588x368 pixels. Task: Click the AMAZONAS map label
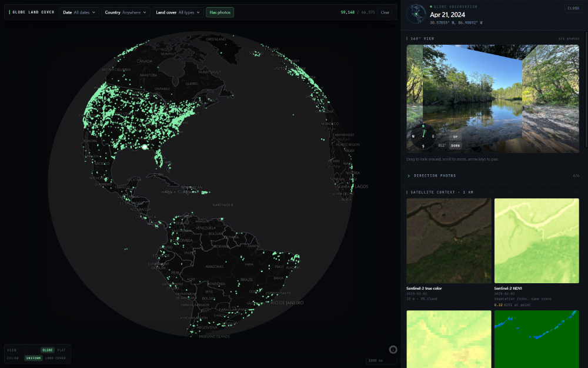click(214, 267)
